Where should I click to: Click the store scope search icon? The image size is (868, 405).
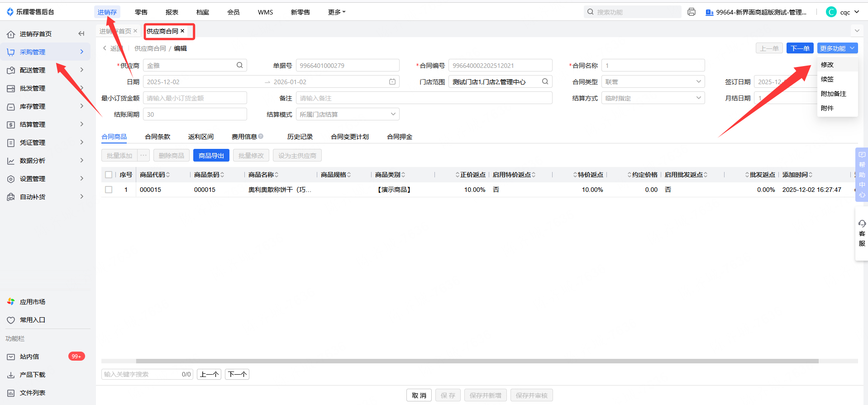tap(545, 81)
